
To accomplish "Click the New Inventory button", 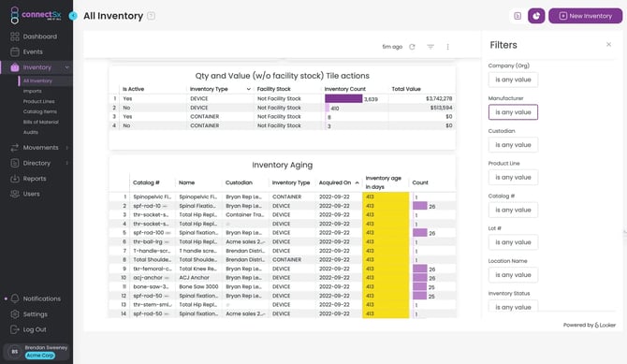I will 586,16.
